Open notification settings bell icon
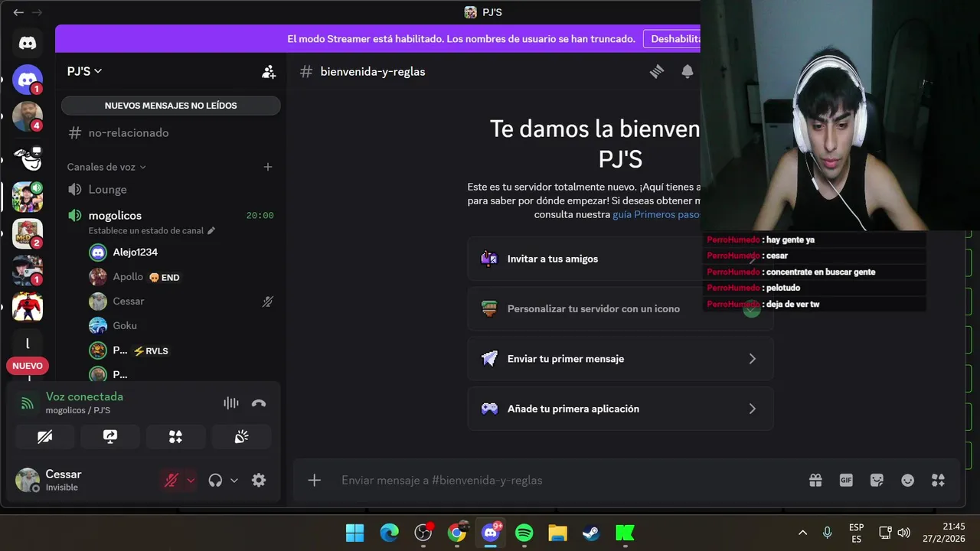This screenshot has width=980, height=551. pyautogui.click(x=688, y=71)
